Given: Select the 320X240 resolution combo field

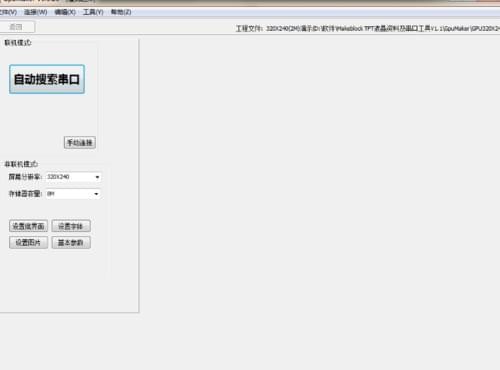Looking at the screenshot, I should tap(73, 177).
